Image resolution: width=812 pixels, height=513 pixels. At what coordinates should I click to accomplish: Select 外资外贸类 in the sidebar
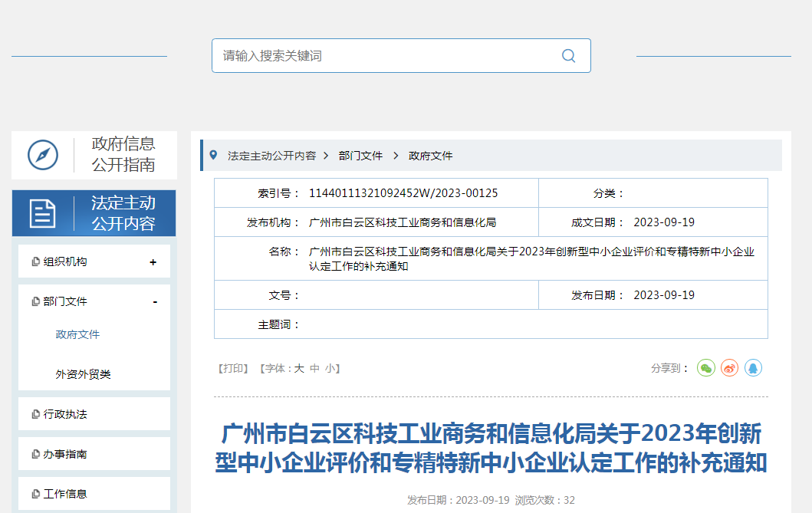83,374
